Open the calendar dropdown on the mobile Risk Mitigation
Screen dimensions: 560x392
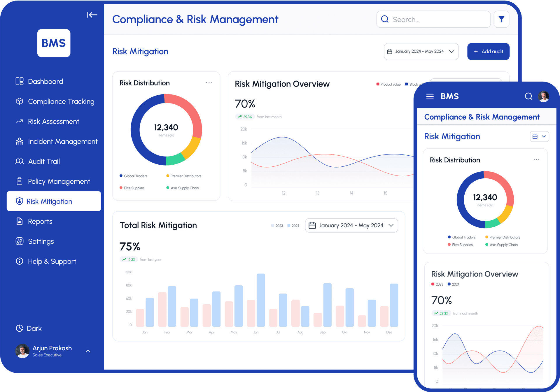(x=539, y=136)
